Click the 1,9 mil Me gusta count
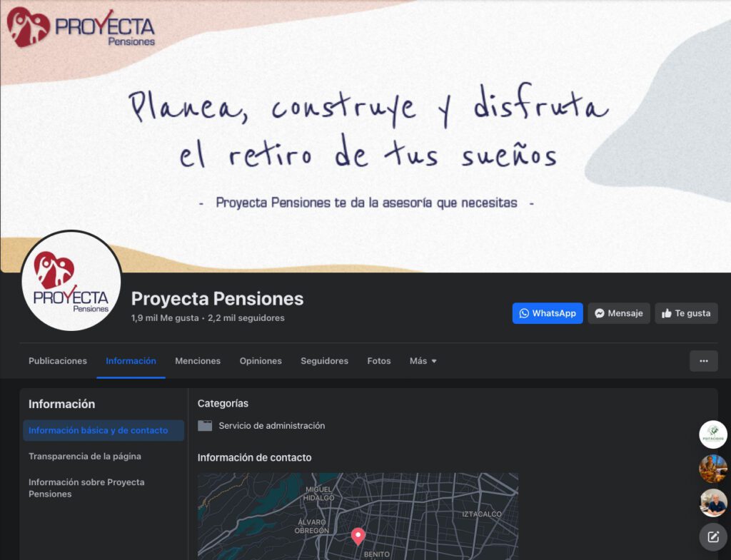 165,318
